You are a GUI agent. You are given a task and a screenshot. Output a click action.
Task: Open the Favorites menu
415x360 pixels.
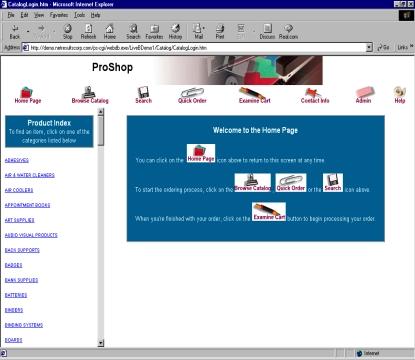[x=59, y=15]
